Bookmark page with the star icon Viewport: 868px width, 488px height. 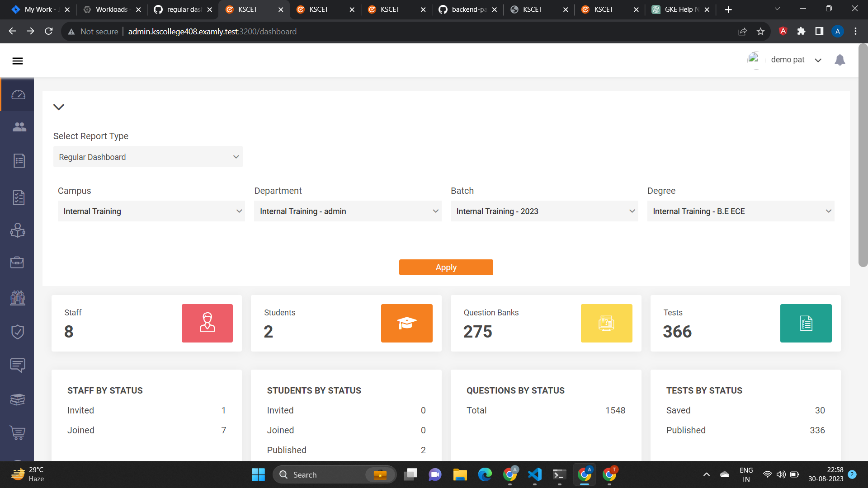[760, 32]
